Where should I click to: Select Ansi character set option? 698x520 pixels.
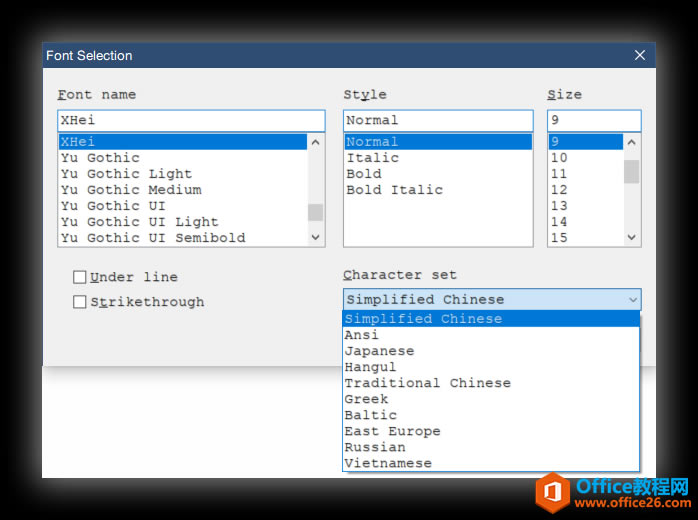click(x=362, y=335)
